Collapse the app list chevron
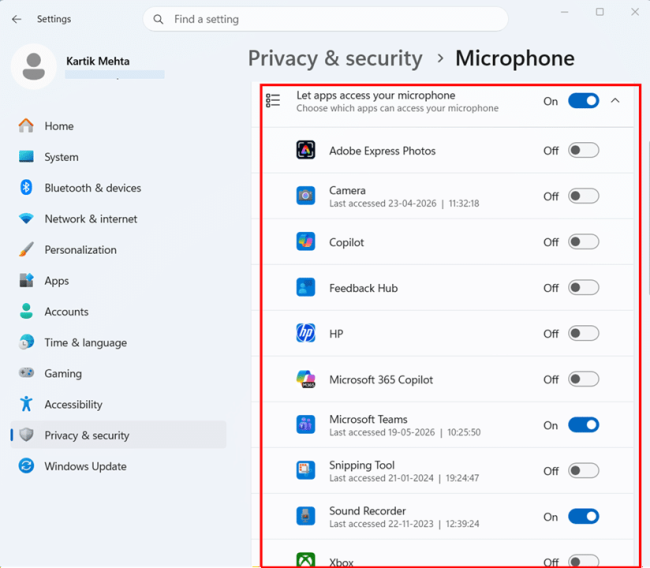The image size is (650, 568). coord(615,101)
